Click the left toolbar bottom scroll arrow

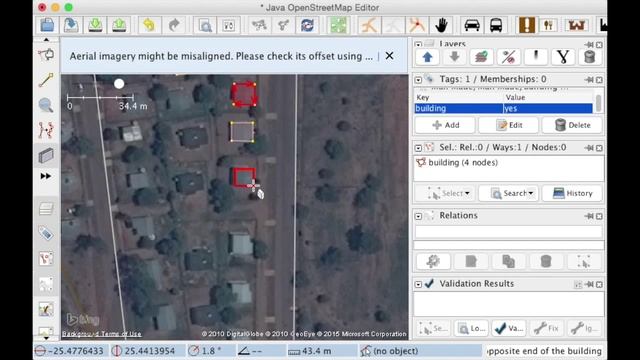[46, 338]
